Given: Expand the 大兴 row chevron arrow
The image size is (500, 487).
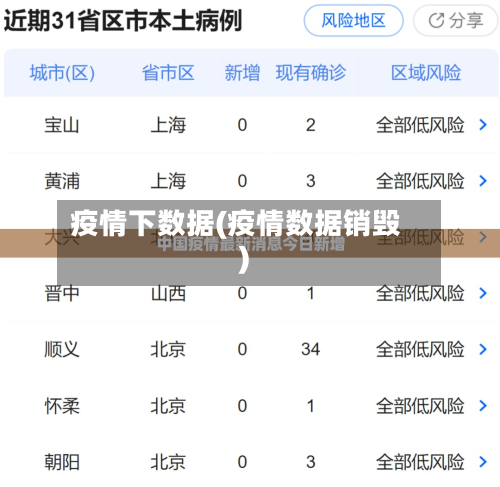Looking at the screenshot, I should pos(483,237).
